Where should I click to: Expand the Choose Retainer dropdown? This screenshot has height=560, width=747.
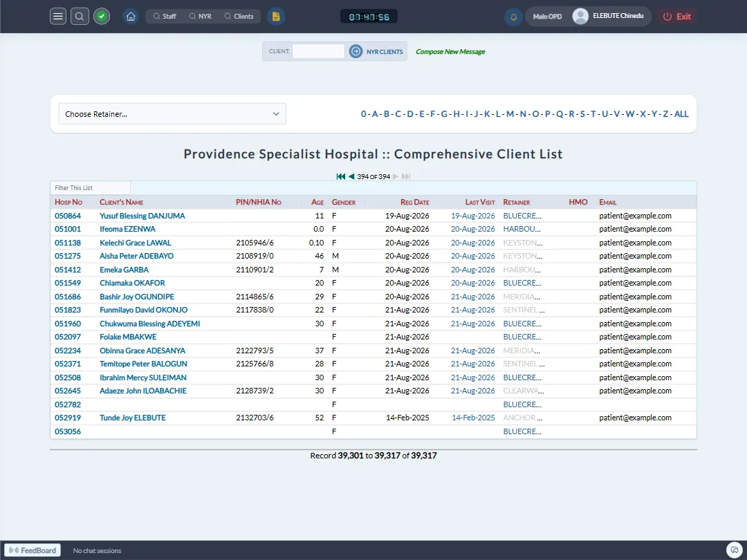tap(172, 114)
